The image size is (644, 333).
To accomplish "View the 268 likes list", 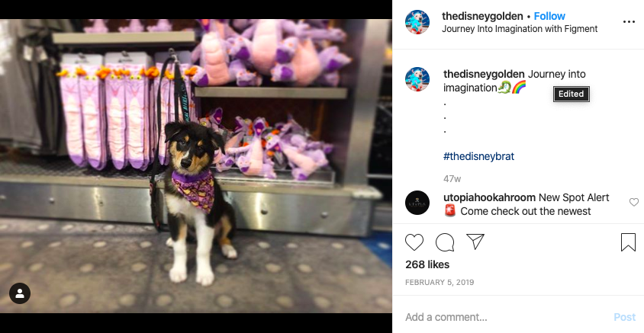I will [427, 264].
